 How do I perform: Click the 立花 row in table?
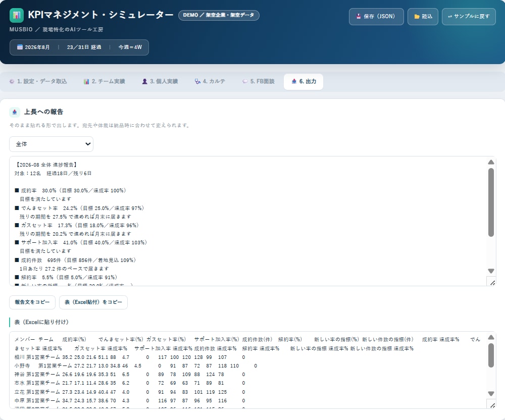click(x=130, y=392)
